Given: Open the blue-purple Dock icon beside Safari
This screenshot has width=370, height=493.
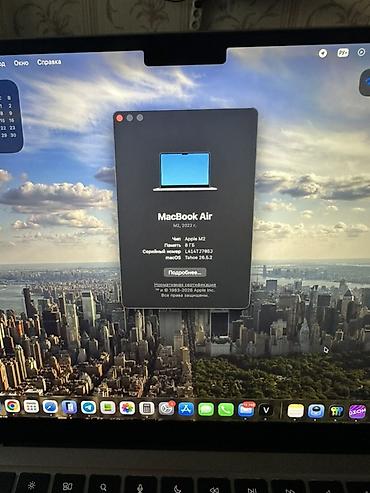Looking at the screenshot, I should tap(69, 407).
